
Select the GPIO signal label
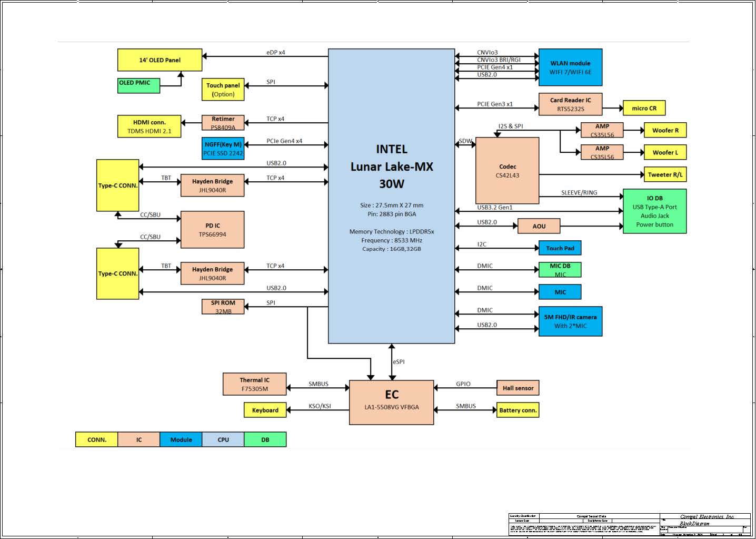pos(463,384)
